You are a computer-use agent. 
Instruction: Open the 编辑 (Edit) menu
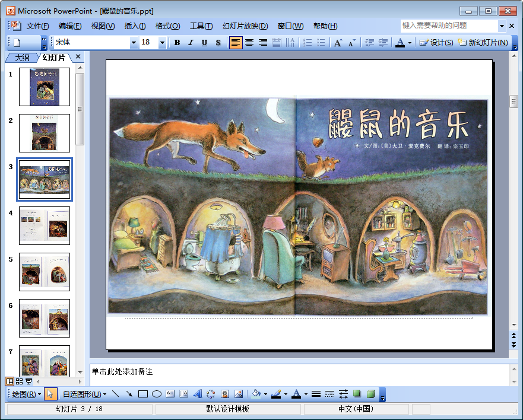(70, 26)
